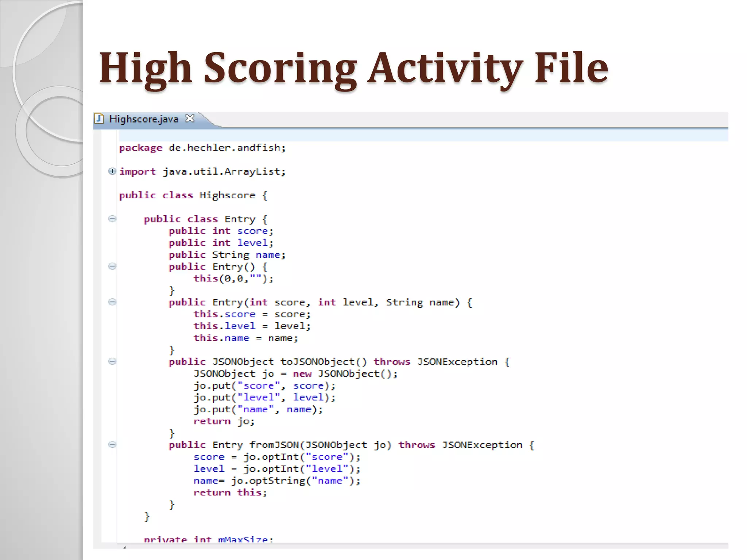Collapse the toJSONObject() method
Viewport: 747px width, 560px height.
click(112, 361)
